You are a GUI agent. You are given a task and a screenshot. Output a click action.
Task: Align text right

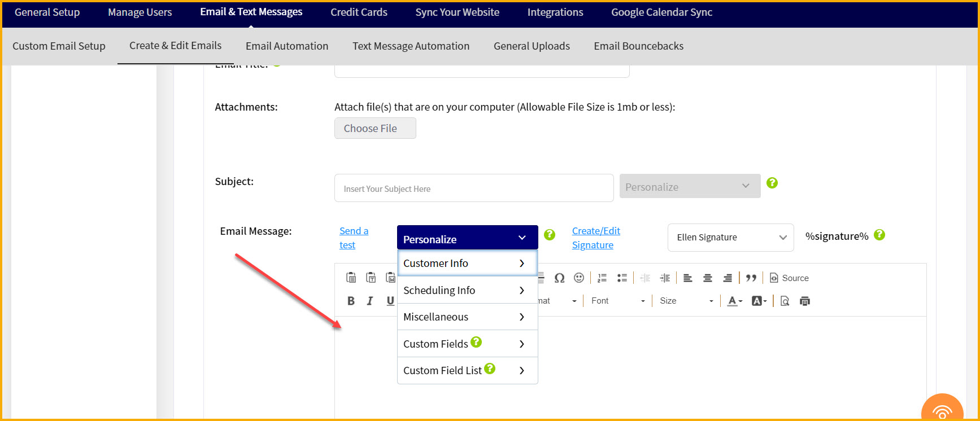tap(728, 278)
